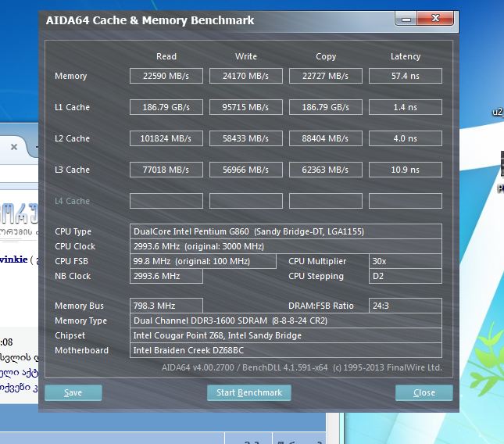Click Memory Type DDR3-1600 SDRAM field

(286, 320)
